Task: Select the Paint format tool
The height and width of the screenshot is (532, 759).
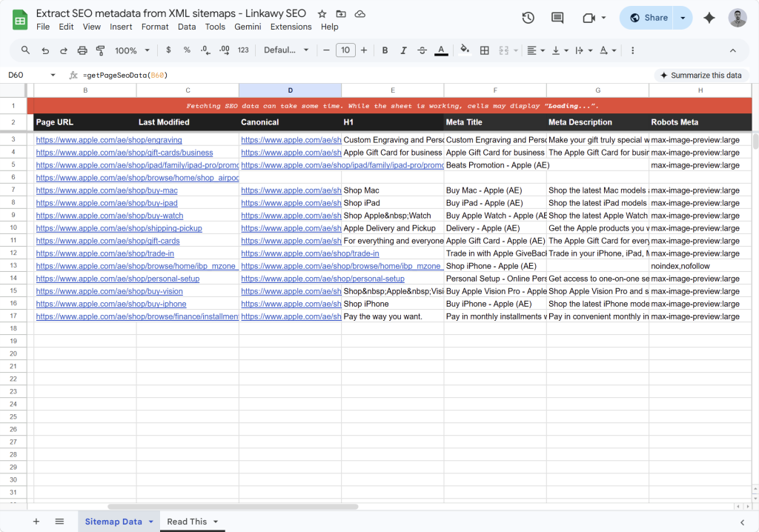Action: coord(101,50)
